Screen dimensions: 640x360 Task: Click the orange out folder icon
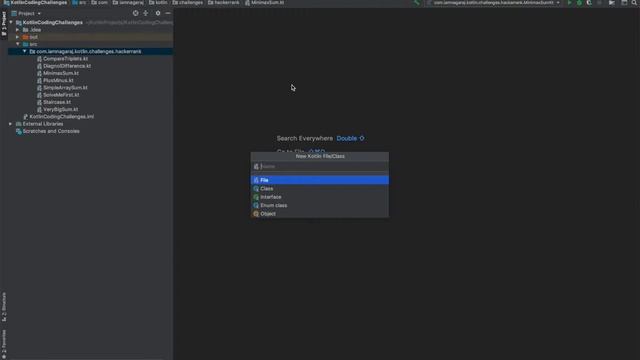25,37
